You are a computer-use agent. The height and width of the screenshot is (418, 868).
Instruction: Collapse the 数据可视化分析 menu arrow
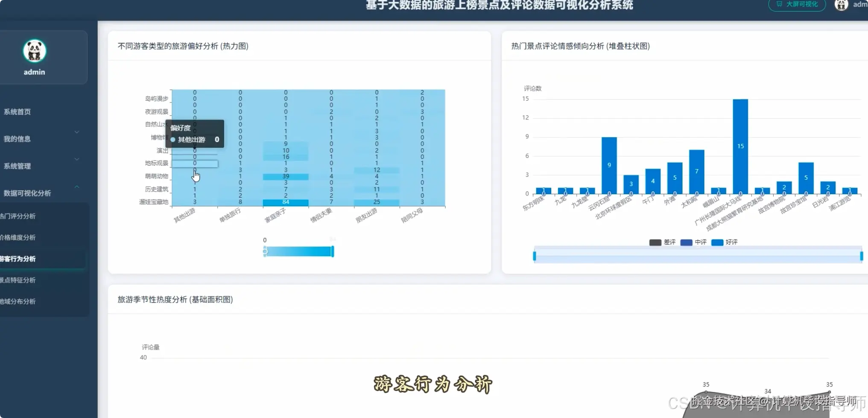tap(77, 187)
